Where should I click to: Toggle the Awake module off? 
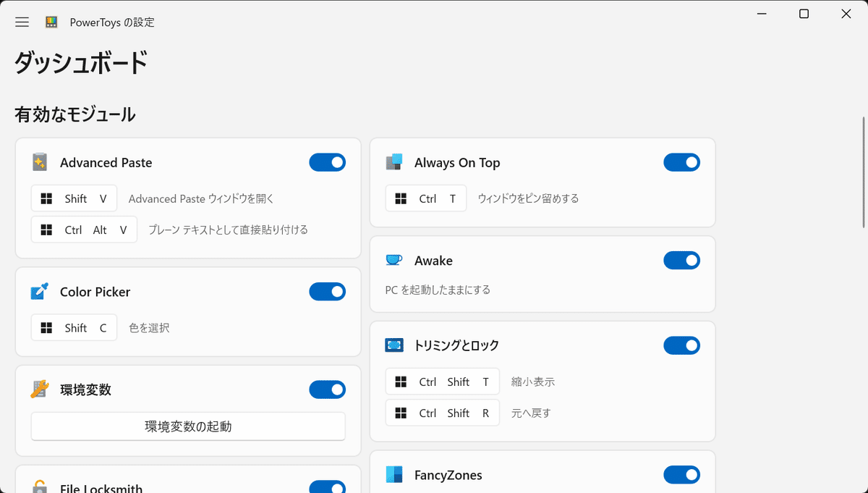[681, 260]
